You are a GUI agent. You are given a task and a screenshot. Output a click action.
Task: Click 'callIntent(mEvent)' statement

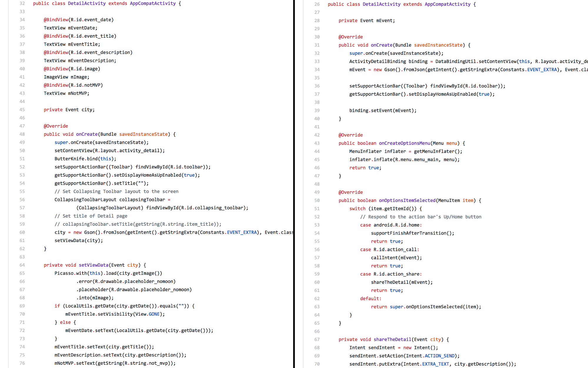(x=396, y=258)
